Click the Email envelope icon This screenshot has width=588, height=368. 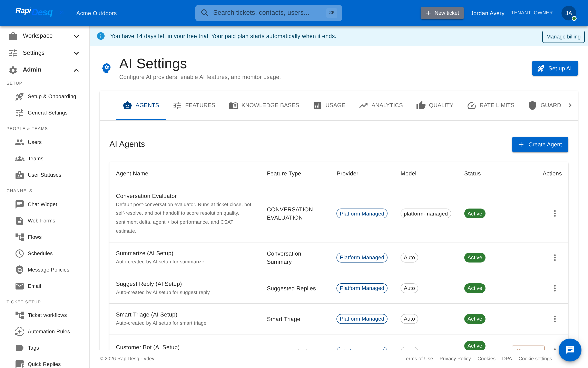coord(19,286)
